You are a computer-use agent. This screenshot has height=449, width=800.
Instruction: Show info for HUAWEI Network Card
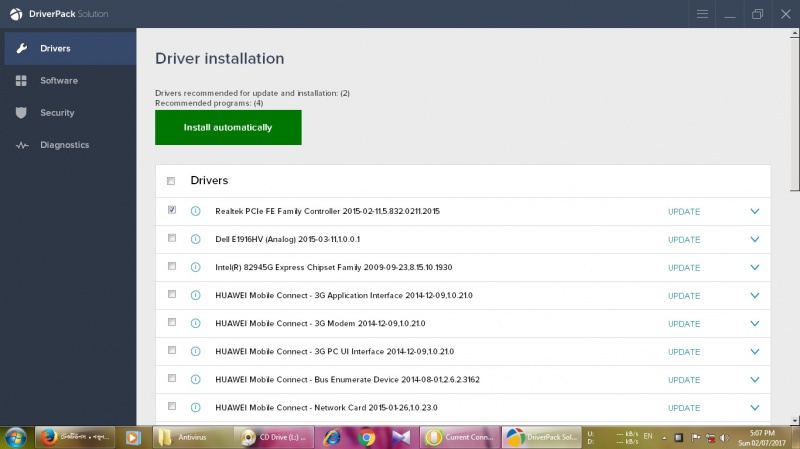coord(195,408)
